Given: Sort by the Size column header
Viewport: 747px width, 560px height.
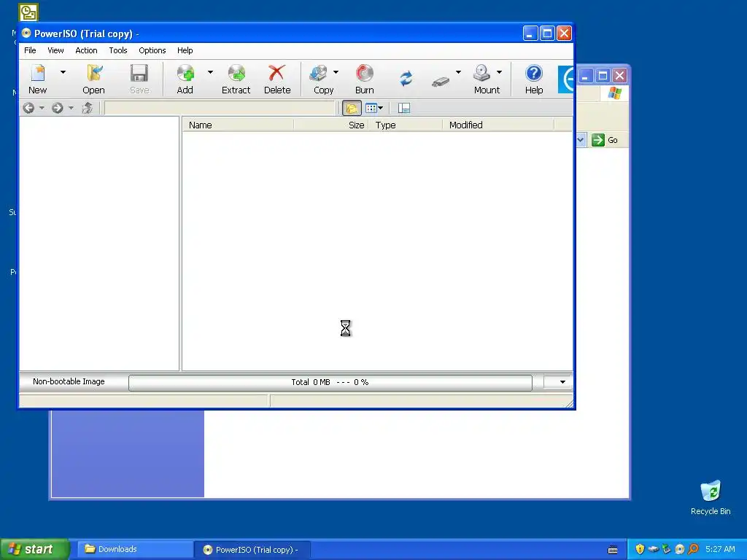Looking at the screenshot, I should click(331, 125).
